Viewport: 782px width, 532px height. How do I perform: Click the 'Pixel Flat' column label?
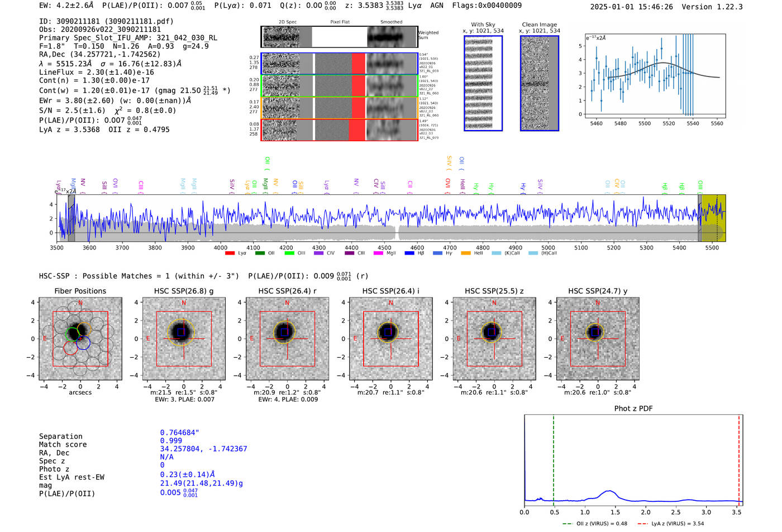340,22
